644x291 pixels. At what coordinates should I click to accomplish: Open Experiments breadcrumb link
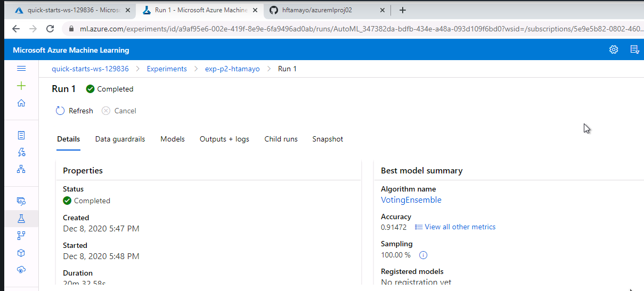167,69
